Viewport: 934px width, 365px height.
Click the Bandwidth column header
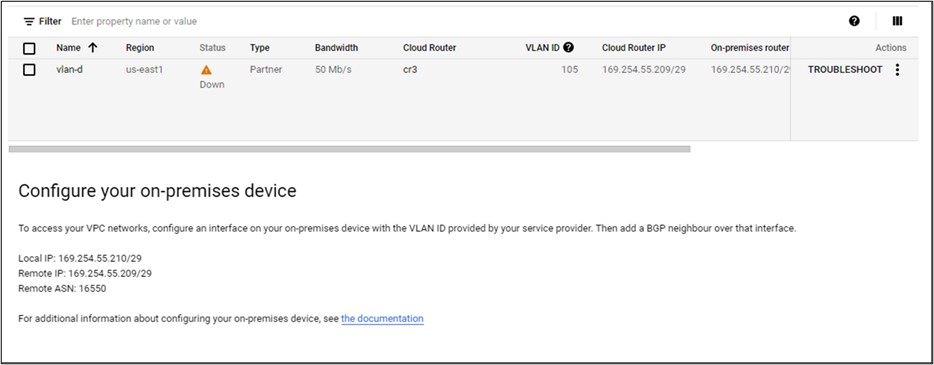pyautogui.click(x=337, y=48)
